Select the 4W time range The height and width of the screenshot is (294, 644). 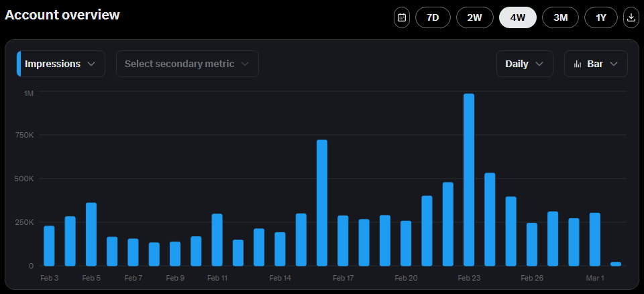(517, 17)
